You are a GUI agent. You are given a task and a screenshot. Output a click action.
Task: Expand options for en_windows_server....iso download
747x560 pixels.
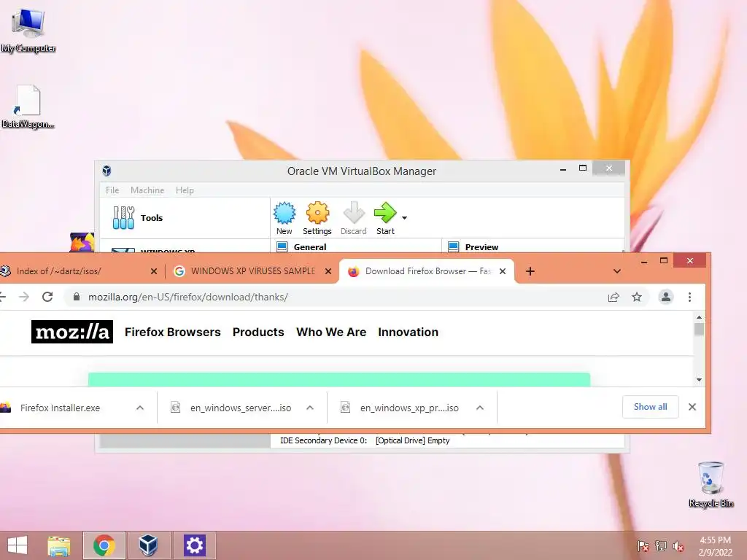310,408
